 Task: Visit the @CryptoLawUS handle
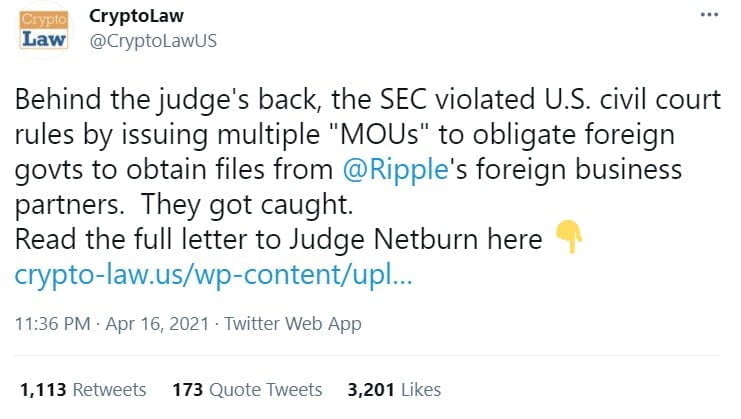(153, 41)
